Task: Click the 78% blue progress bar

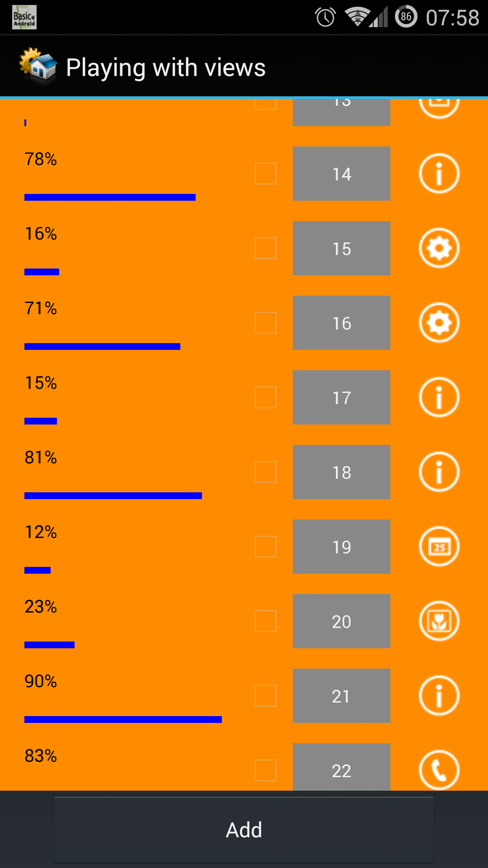Action: tap(110, 197)
